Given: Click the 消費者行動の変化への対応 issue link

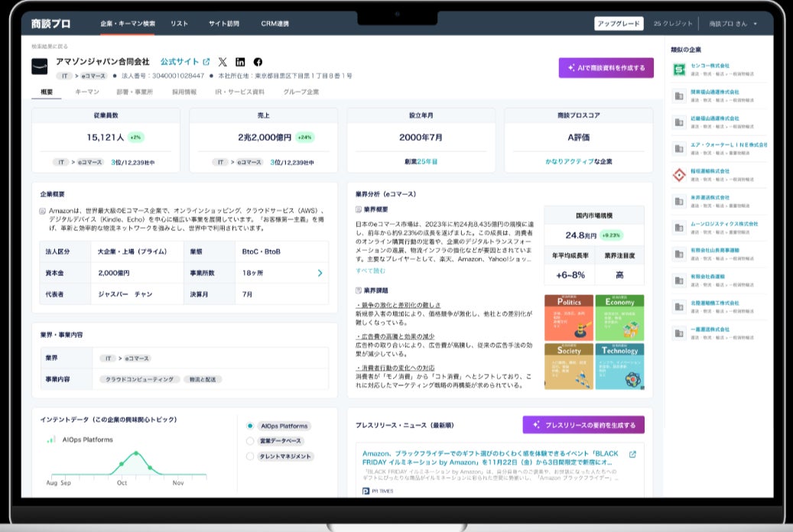Looking at the screenshot, I should point(395,368).
